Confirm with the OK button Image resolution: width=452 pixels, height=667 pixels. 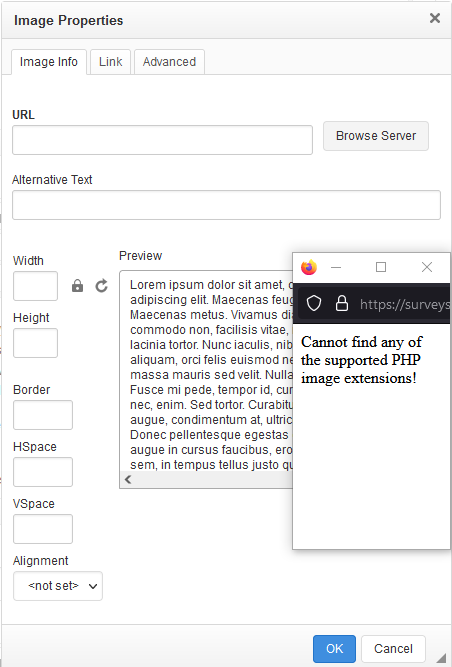(x=334, y=649)
